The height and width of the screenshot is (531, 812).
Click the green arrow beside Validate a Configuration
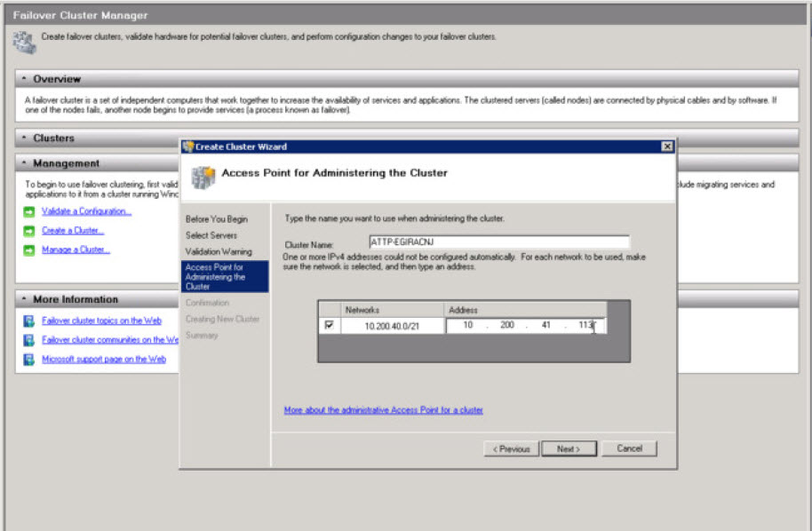click(x=29, y=211)
